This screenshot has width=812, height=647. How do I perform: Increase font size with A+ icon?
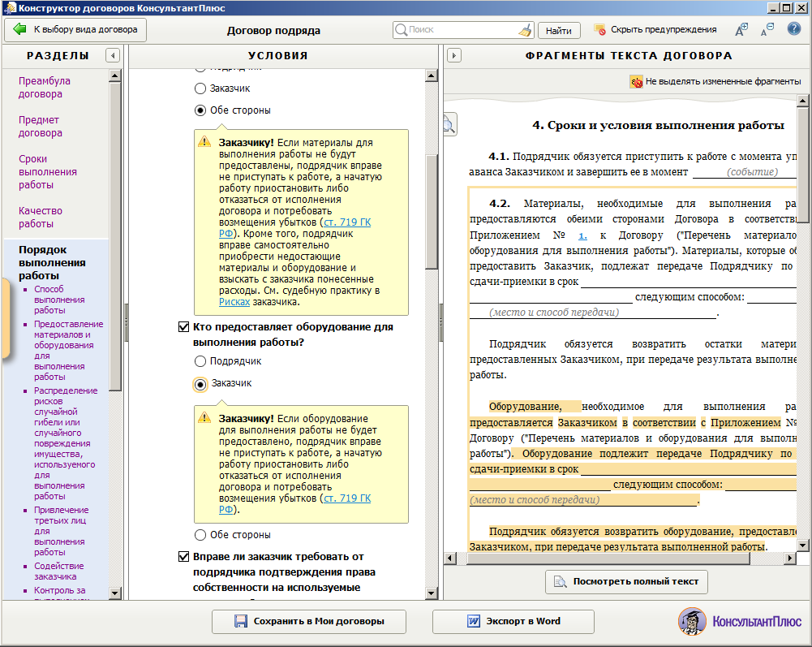(741, 29)
